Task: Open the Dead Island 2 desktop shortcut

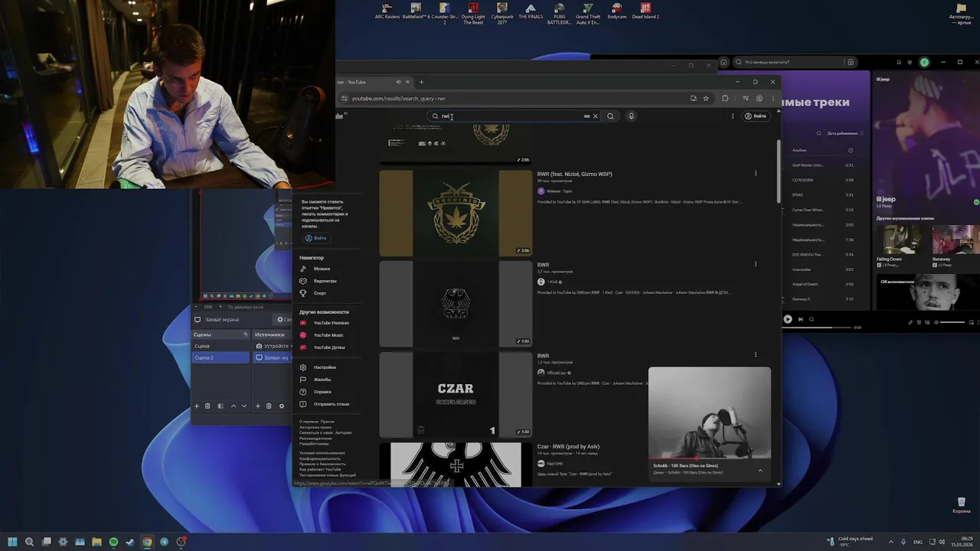Action: [x=645, y=11]
